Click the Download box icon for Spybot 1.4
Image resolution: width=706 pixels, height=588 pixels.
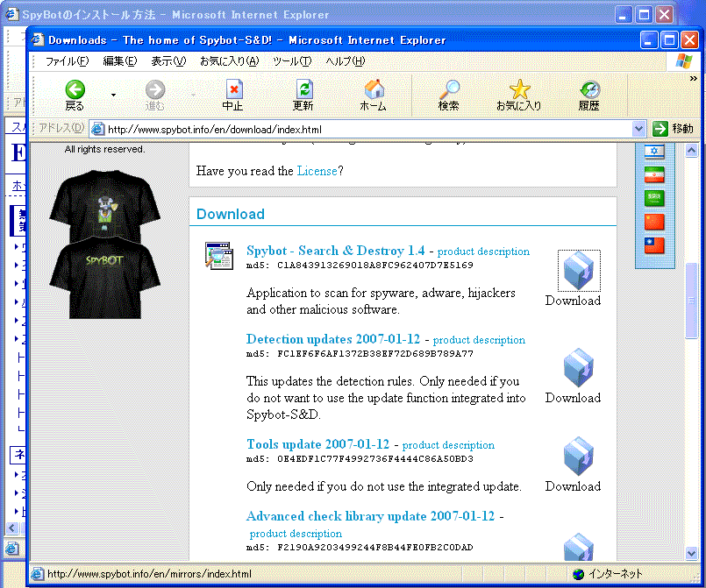[x=579, y=271]
